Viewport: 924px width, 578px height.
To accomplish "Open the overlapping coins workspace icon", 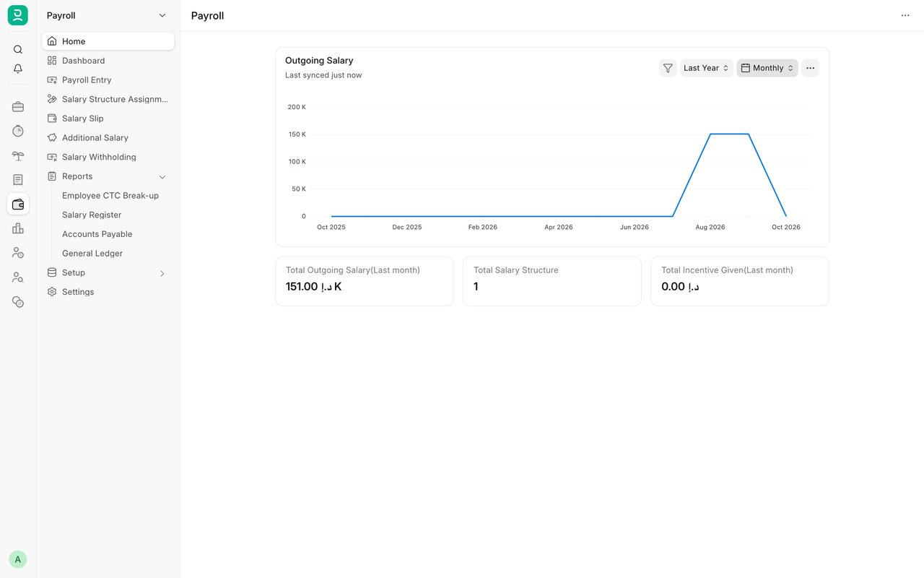I will point(18,302).
